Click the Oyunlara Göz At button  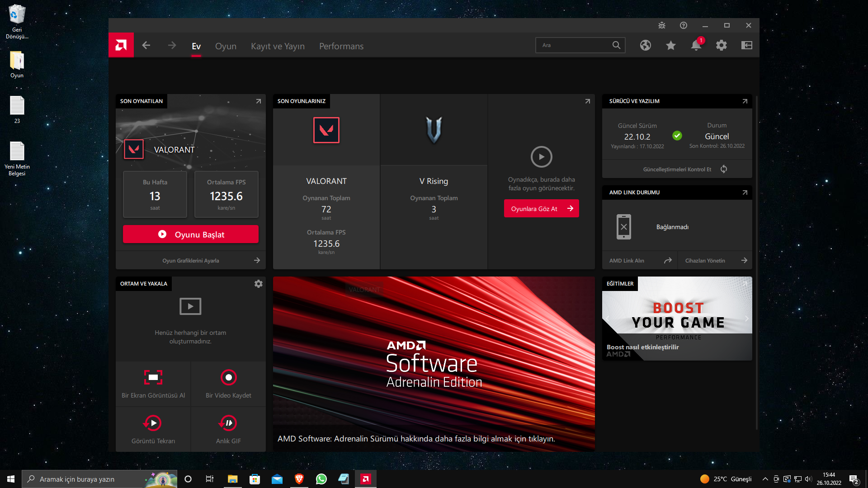tap(541, 209)
